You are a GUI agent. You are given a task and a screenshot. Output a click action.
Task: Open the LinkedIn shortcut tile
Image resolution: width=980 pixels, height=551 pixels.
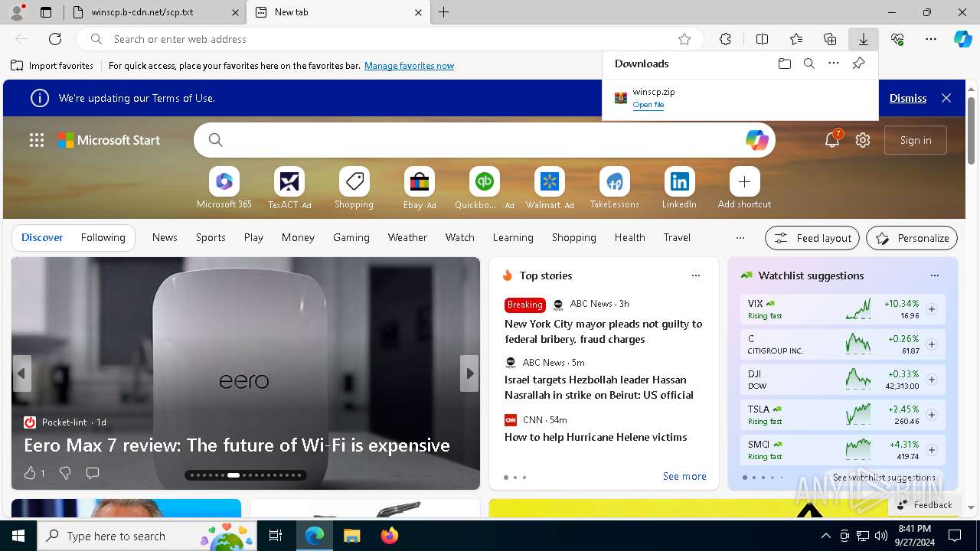click(680, 188)
